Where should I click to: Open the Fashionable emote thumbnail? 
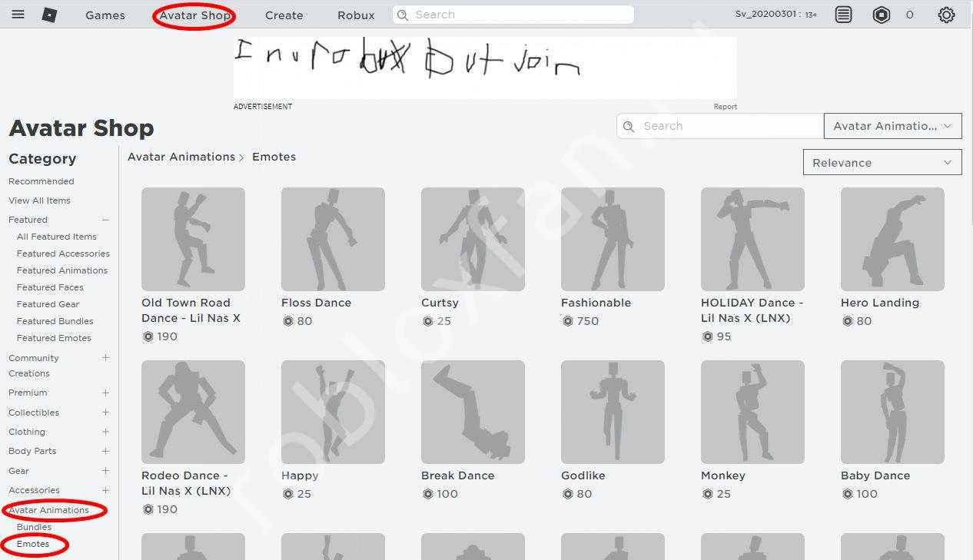click(x=613, y=239)
